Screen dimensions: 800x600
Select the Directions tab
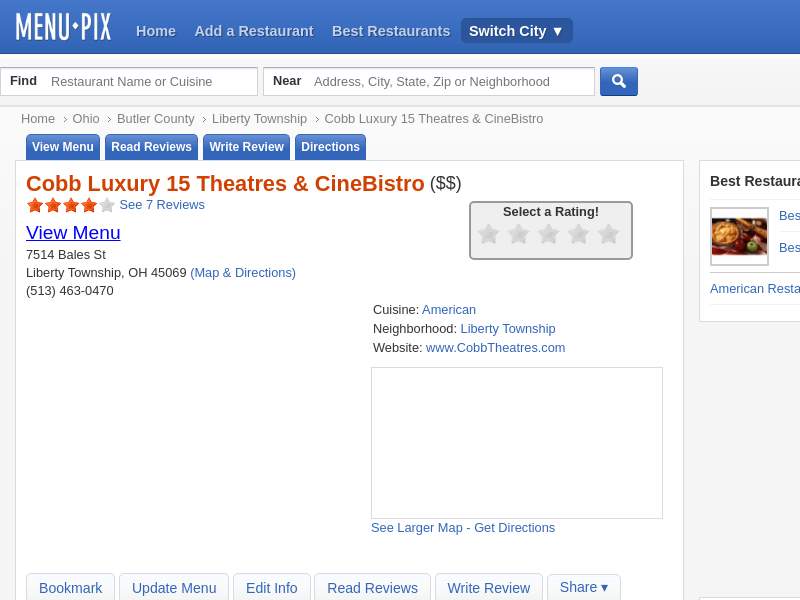330,147
